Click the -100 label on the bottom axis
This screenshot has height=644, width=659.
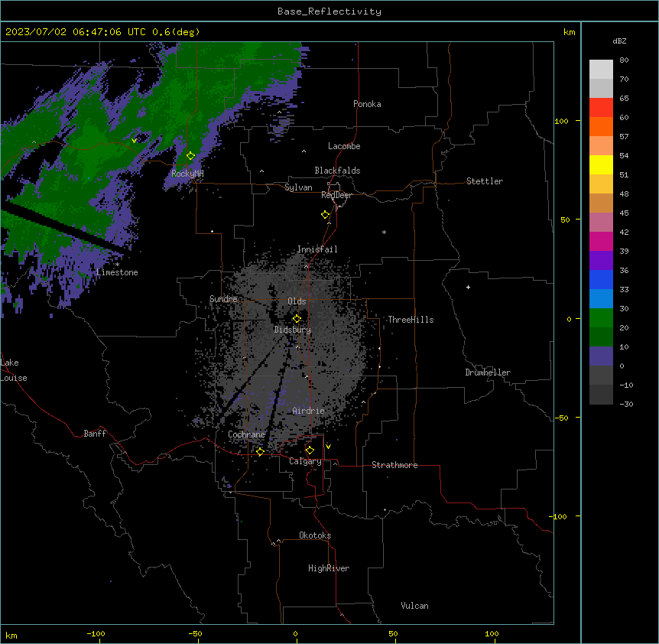coord(96,633)
